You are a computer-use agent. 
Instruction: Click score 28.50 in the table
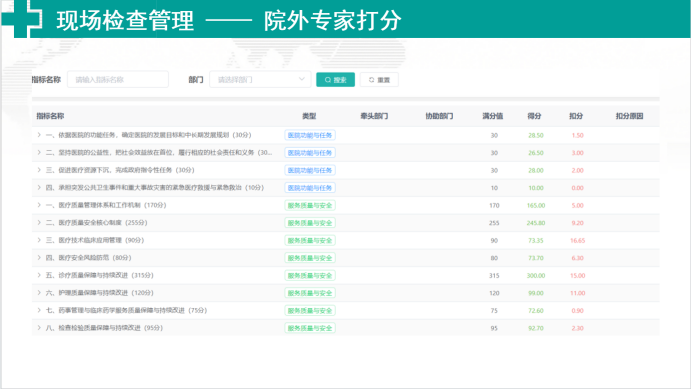tap(536, 135)
